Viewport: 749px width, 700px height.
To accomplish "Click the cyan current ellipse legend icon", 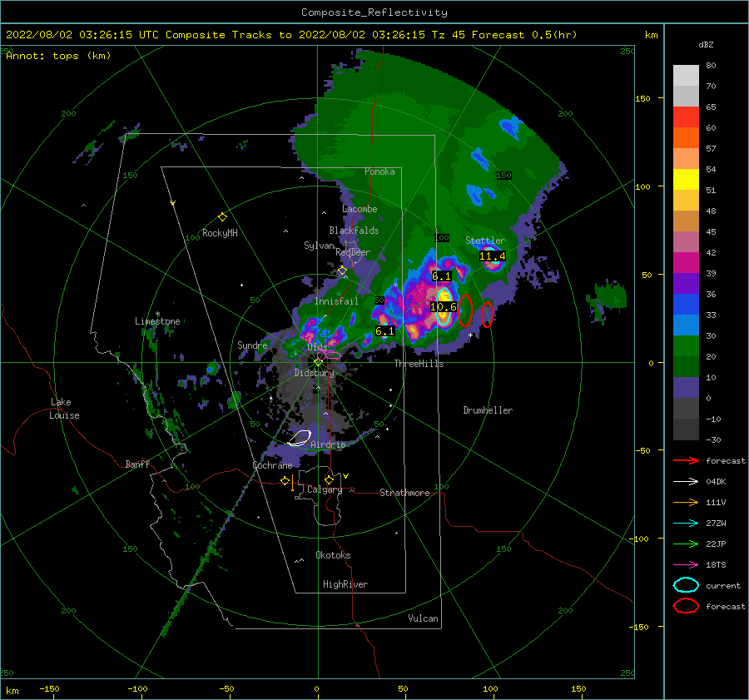I will tap(686, 585).
